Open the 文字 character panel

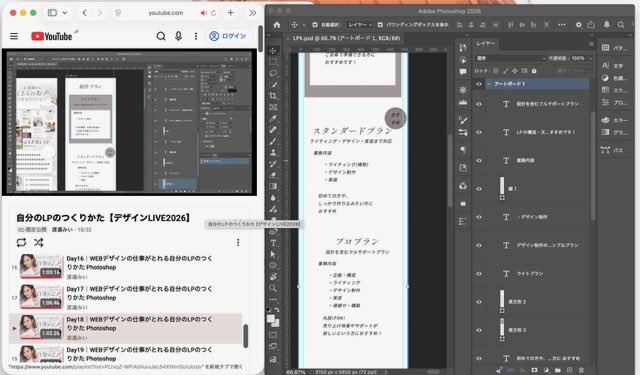(x=613, y=66)
